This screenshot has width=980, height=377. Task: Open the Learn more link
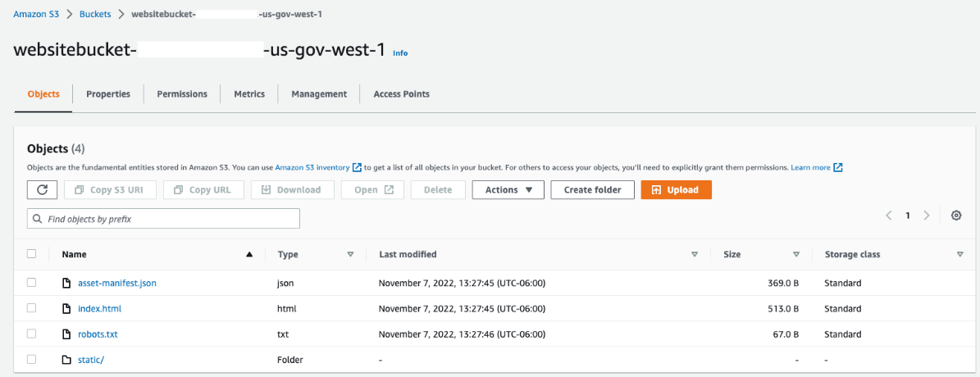pyautogui.click(x=810, y=167)
